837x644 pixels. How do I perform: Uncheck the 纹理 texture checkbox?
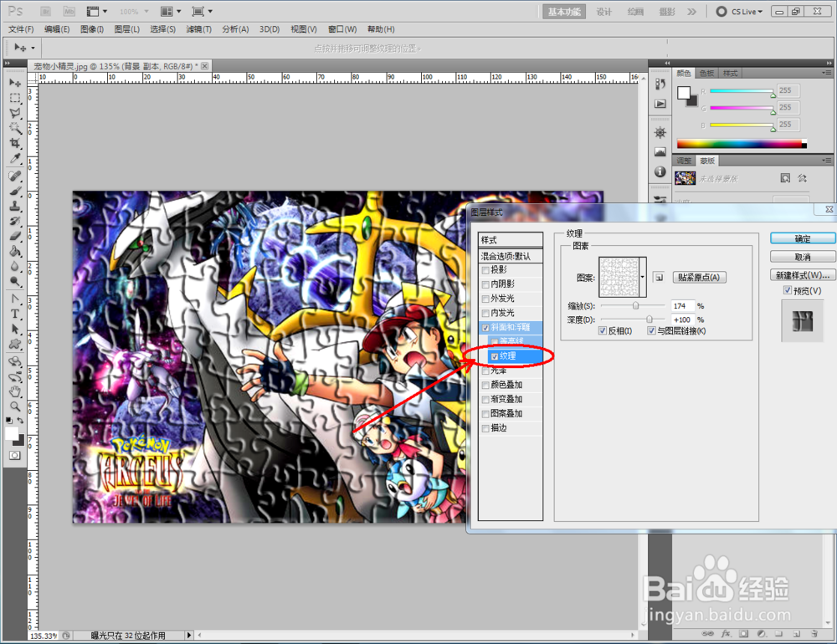pyautogui.click(x=495, y=356)
